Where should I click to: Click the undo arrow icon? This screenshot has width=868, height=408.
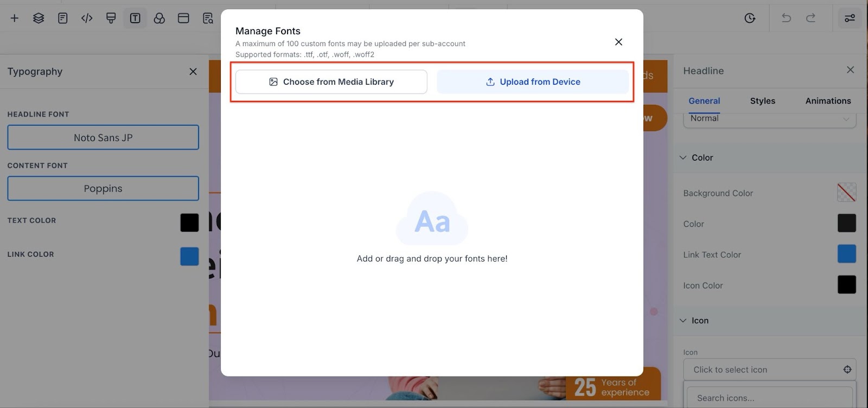786,18
